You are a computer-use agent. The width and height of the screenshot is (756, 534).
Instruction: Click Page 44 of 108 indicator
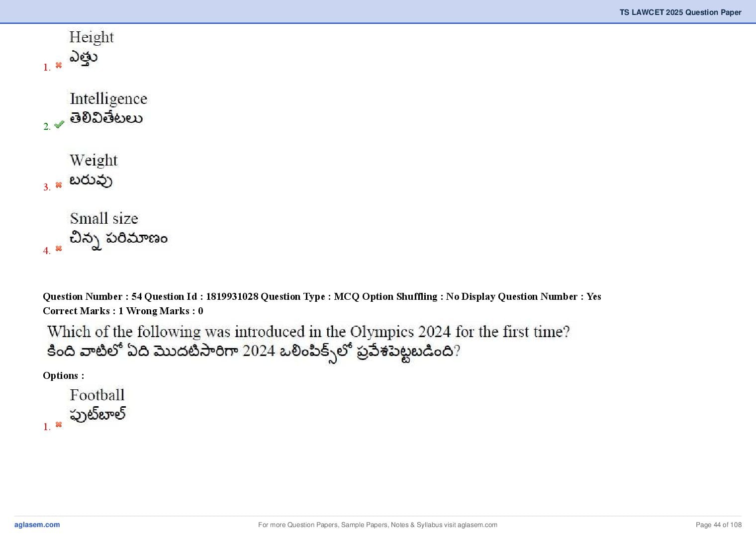[719, 525]
